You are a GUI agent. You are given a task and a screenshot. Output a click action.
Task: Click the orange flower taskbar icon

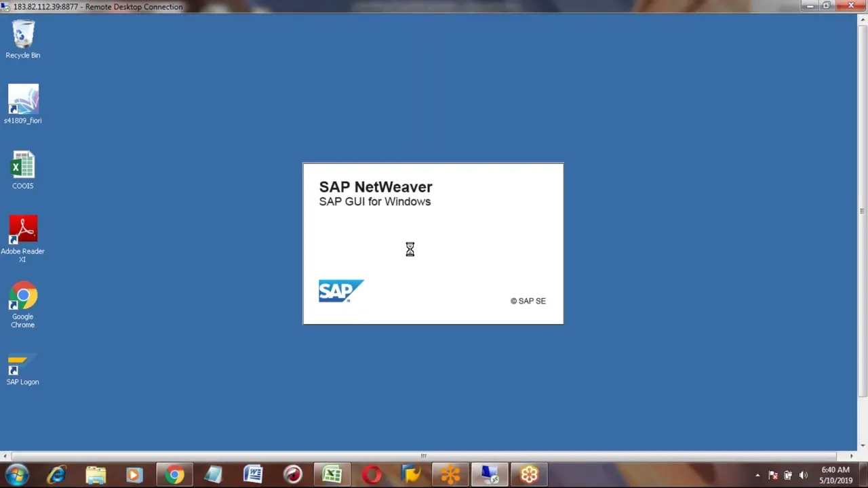click(x=529, y=475)
